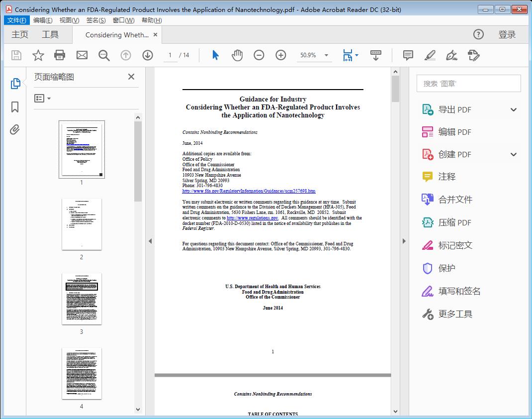This screenshot has height=419, width=532.
Task: Toggle the page thumbnails panel
Action: click(15, 84)
